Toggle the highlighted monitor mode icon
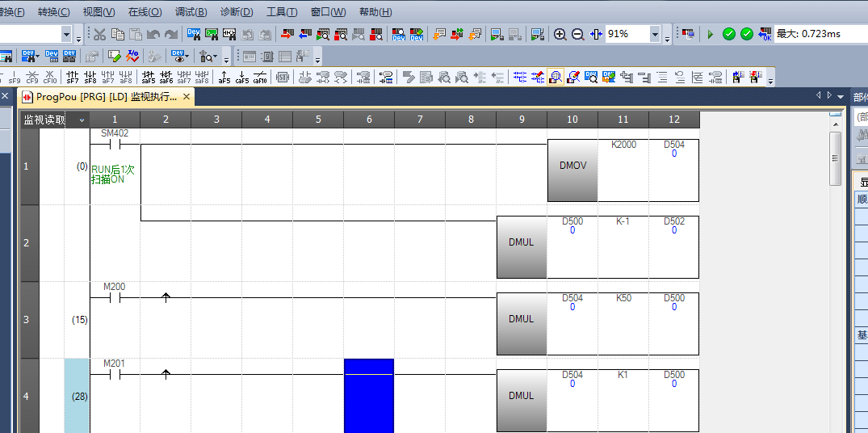The width and height of the screenshot is (868, 433). 556,78
